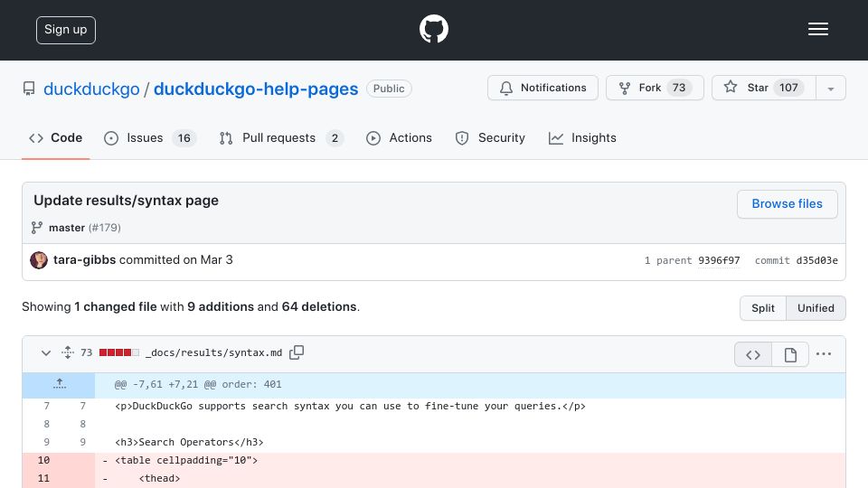Open the Security tab

pos(490,137)
